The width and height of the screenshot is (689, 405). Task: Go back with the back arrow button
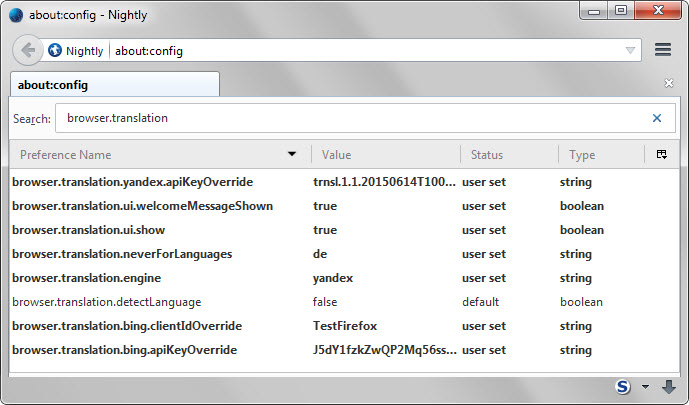28,50
